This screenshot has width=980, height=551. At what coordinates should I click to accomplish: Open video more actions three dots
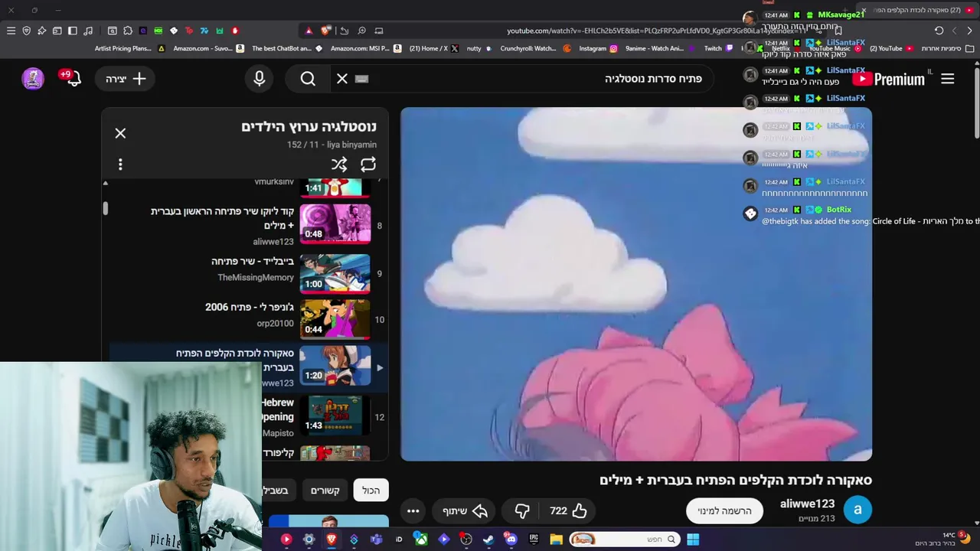(413, 510)
